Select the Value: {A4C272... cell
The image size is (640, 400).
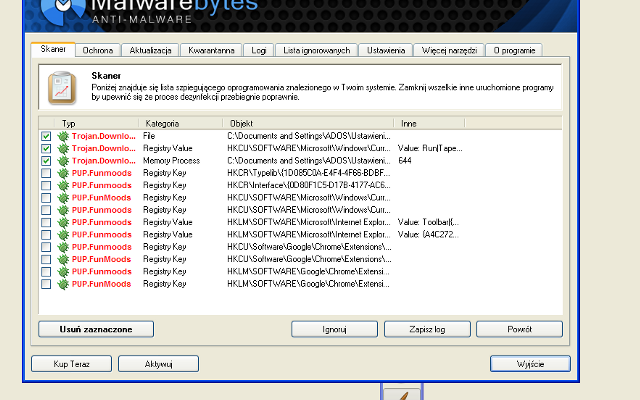[428, 235]
